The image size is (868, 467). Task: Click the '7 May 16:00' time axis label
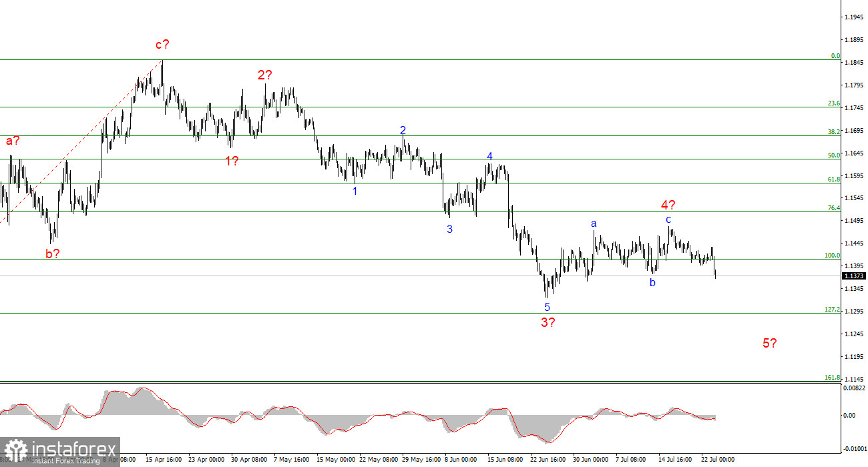pyautogui.click(x=290, y=460)
